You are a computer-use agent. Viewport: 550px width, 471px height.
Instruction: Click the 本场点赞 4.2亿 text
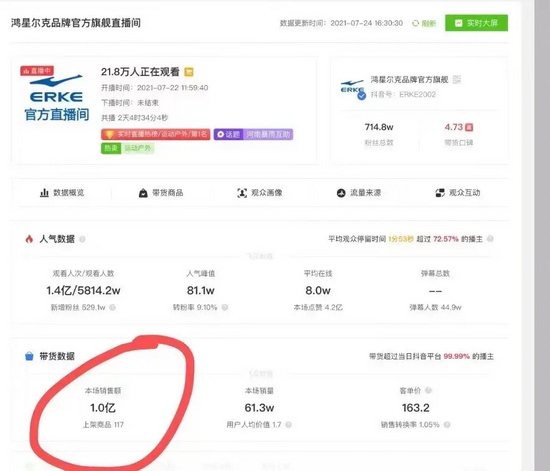pos(318,308)
